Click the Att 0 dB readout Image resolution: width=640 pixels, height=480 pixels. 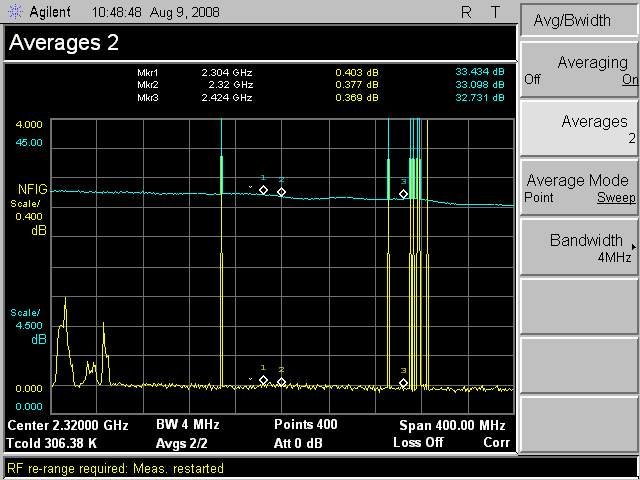(x=298, y=443)
